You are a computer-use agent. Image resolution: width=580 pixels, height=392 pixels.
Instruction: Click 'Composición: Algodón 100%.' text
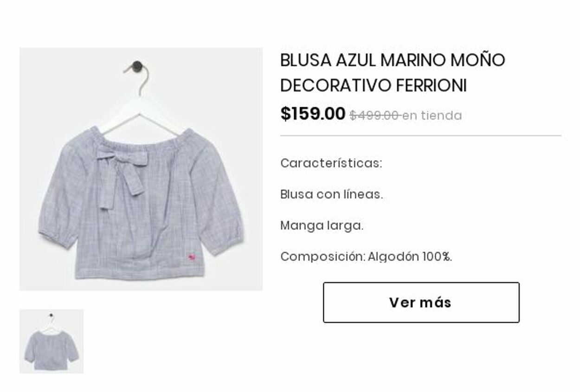(367, 257)
